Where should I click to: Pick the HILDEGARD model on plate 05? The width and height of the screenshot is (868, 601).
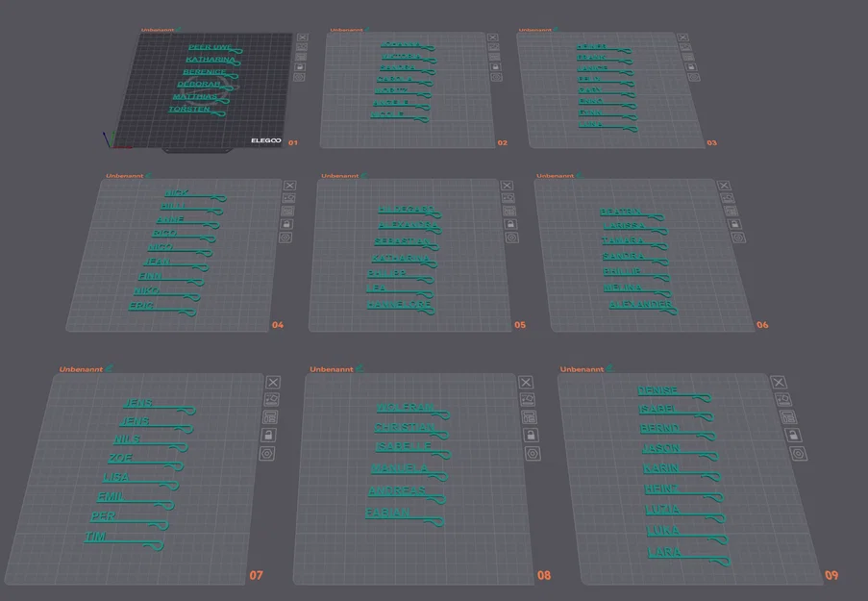(x=409, y=212)
